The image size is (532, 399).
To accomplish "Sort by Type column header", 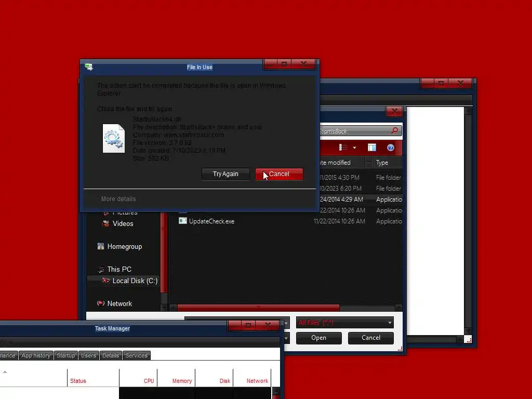I will [x=388, y=163].
